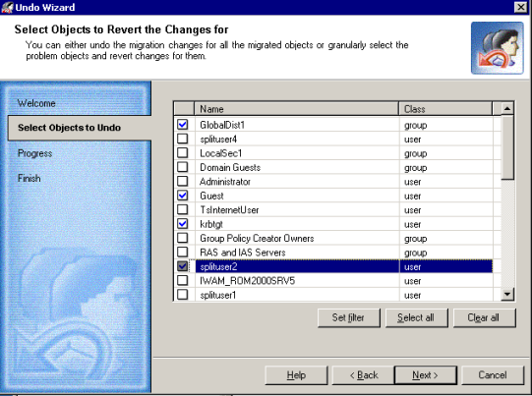The image size is (532, 396).
Task: Open the Progress step in sidebar
Action: (35, 153)
